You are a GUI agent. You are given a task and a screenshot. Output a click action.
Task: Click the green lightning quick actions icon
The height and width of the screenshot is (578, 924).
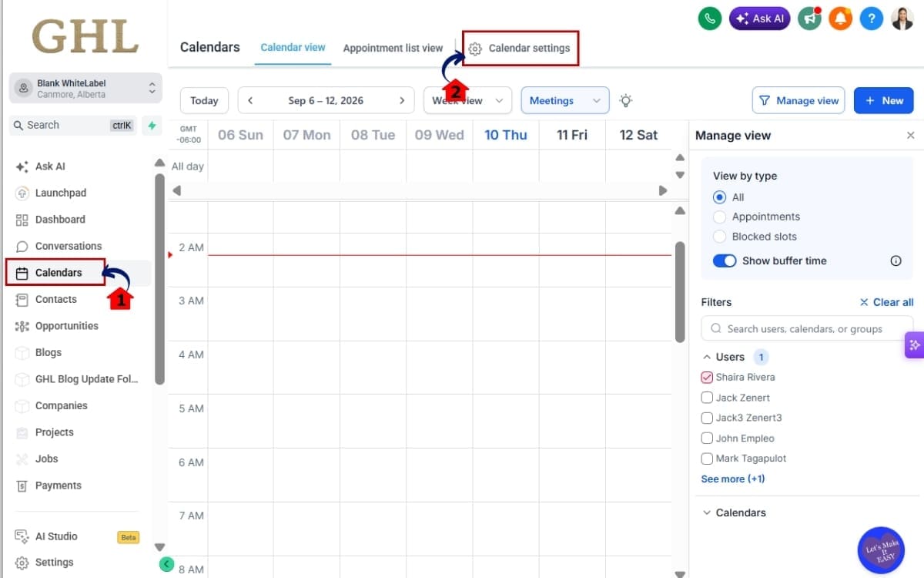point(152,125)
